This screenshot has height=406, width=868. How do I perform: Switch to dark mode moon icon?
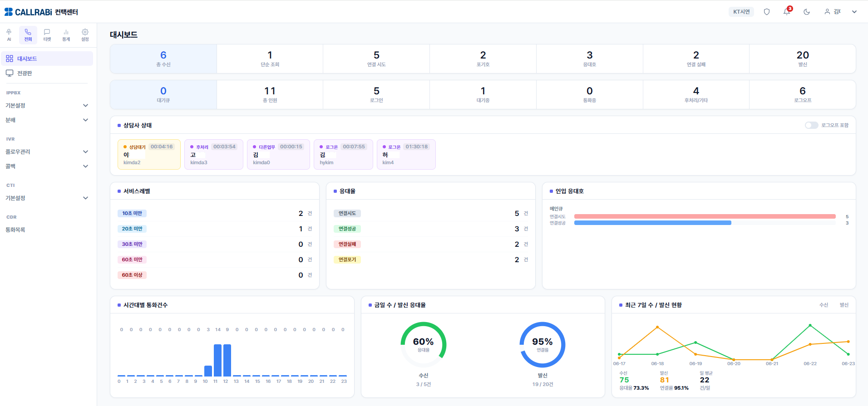coord(807,12)
